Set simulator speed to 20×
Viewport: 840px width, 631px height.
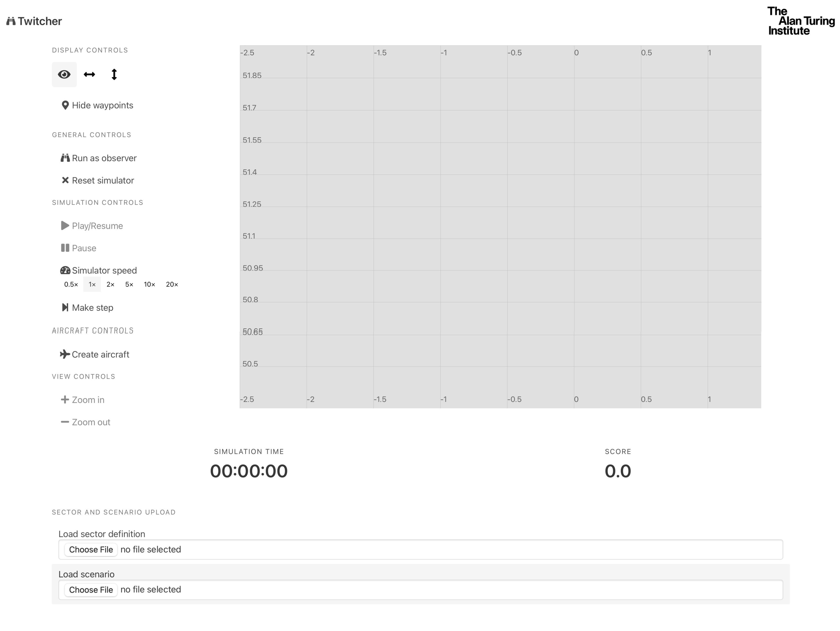pos(172,285)
